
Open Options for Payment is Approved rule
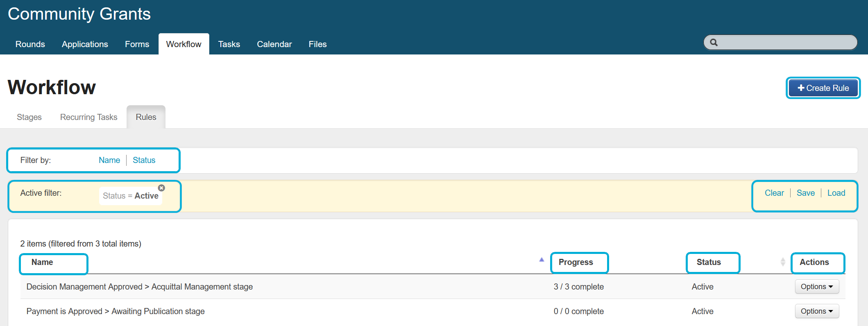tap(816, 311)
